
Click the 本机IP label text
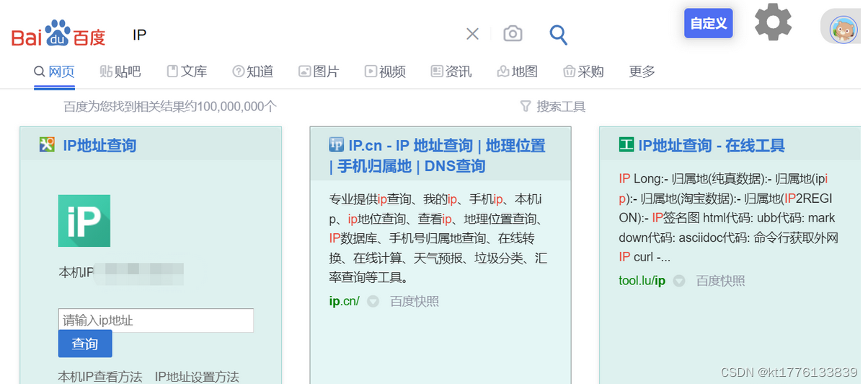76,273
